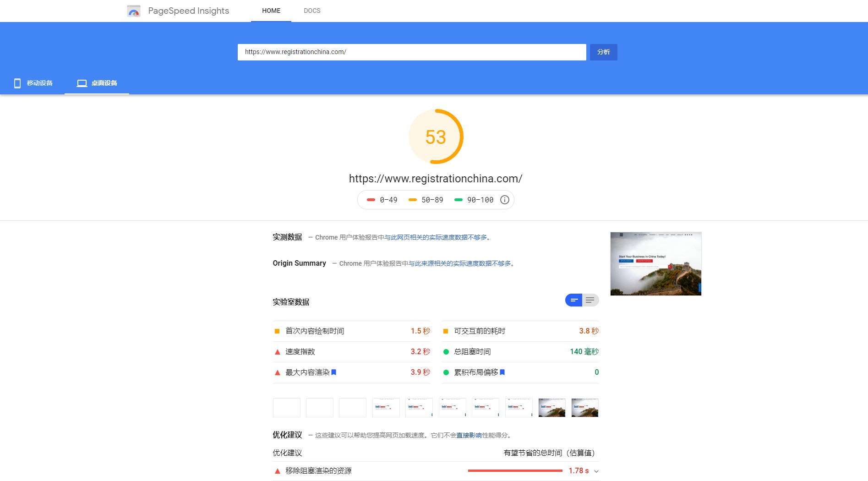This screenshot has height=481, width=868.
Task: Open the DOCS tab
Action: click(x=312, y=11)
